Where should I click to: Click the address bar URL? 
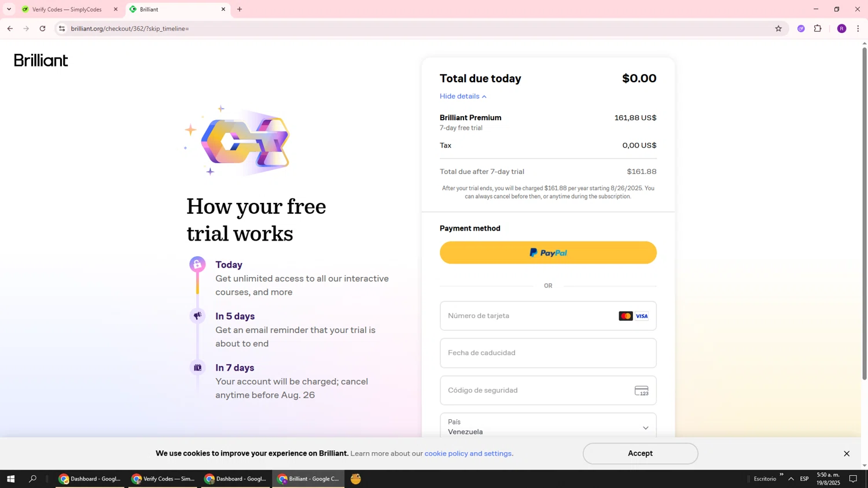130,28
